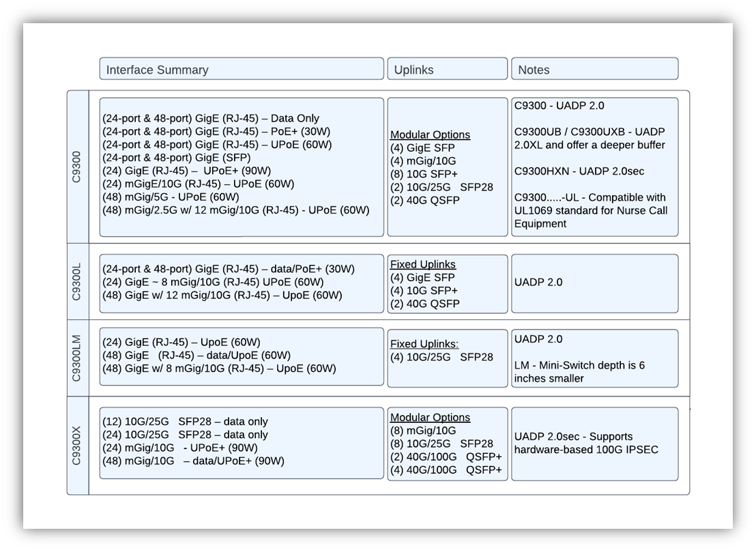Click the Modular Options box for C9300
The image size is (756, 552).
(447, 166)
